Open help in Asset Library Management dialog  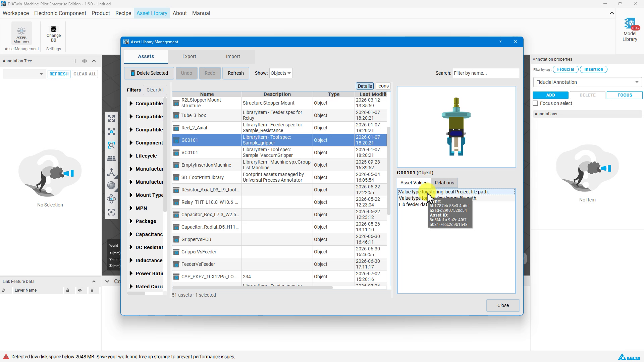(x=500, y=42)
